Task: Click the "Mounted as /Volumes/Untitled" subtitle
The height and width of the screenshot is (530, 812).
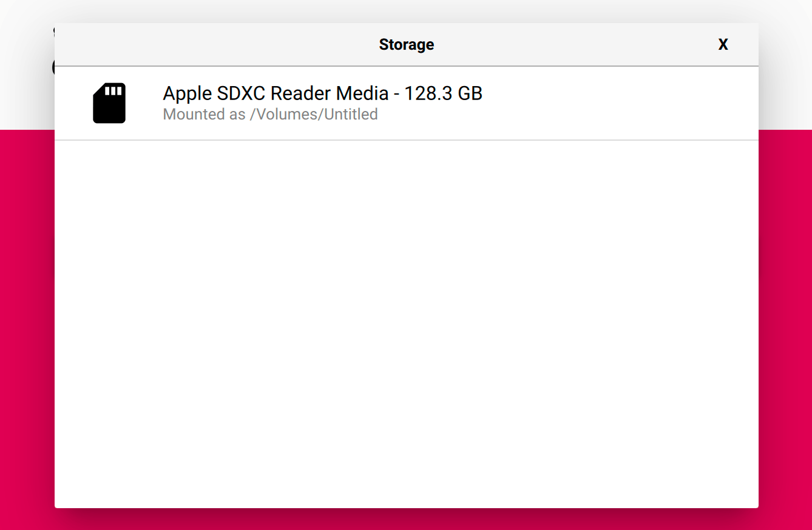Action: point(270,115)
